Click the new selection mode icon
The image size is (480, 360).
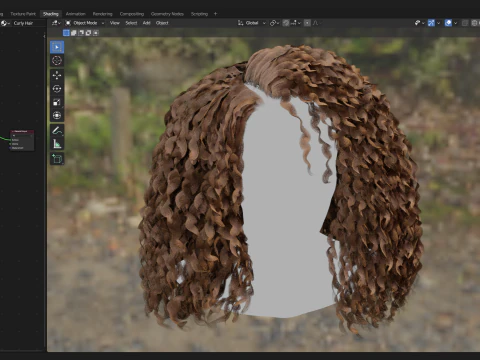pos(66,33)
